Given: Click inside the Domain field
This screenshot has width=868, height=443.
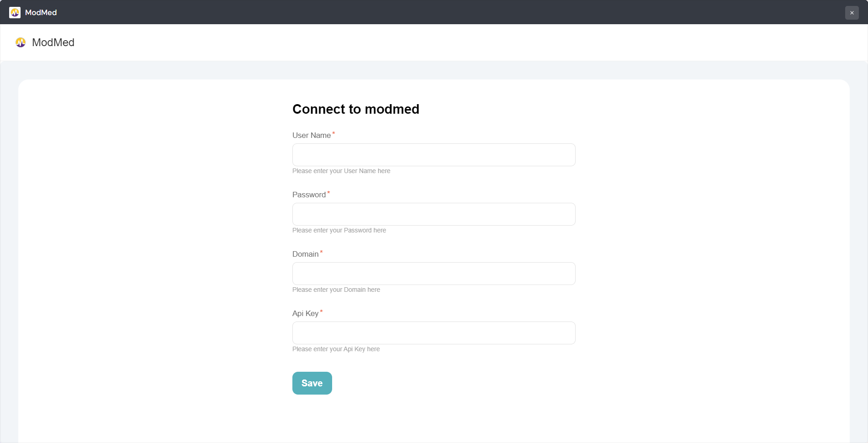Looking at the screenshot, I should click(434, 273).
